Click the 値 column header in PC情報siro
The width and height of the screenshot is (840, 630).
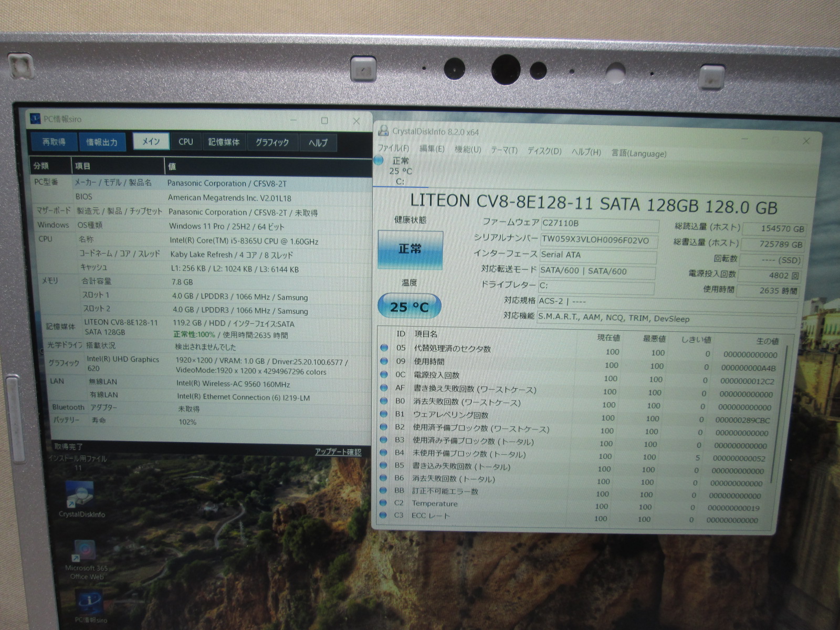pyautogui.click(x=269, y=166)
